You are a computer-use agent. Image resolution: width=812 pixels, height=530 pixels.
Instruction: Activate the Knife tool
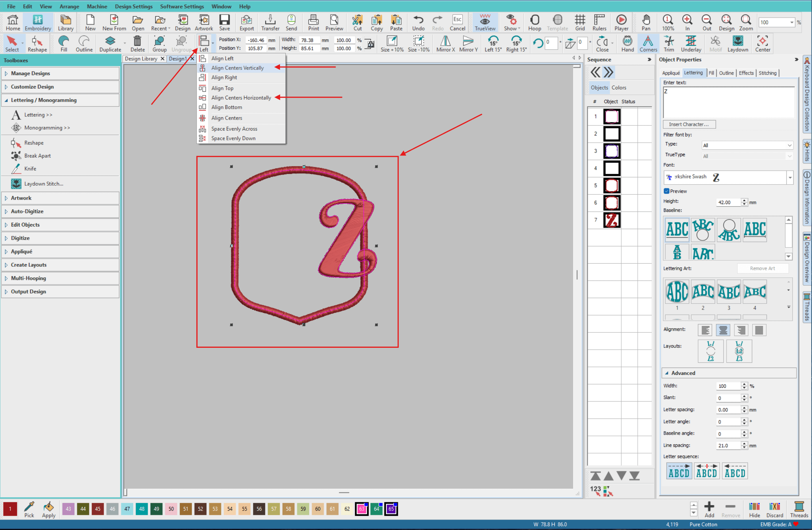pos(30,168)
